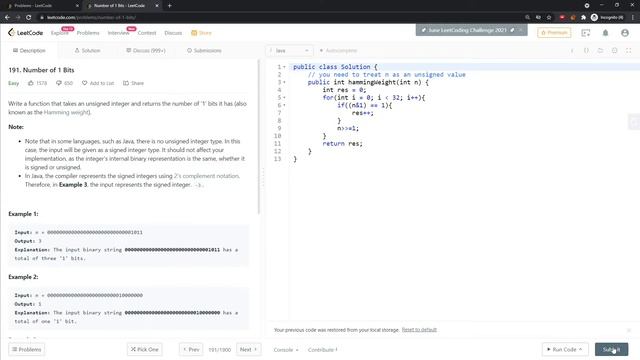Click the Share button
Screen dimensions: 640x360
[x=133, y=83]
